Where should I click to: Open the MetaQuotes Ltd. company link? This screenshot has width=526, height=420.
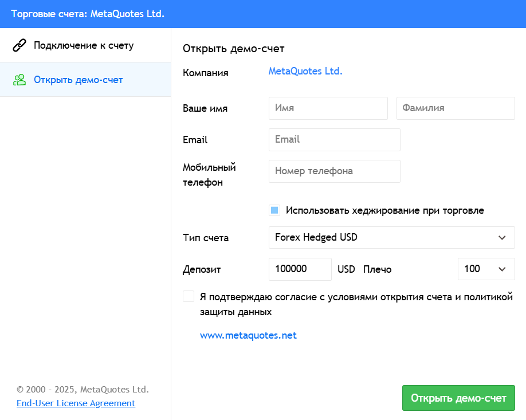pyautogui.click(x=305, y=71)
